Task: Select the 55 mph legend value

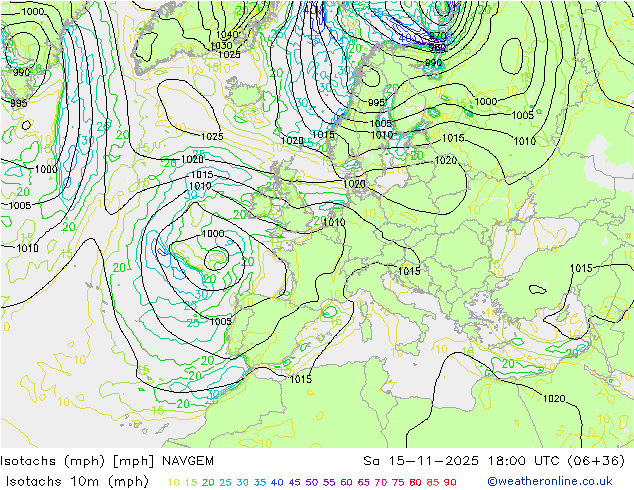Action: (x=329, y=482)
